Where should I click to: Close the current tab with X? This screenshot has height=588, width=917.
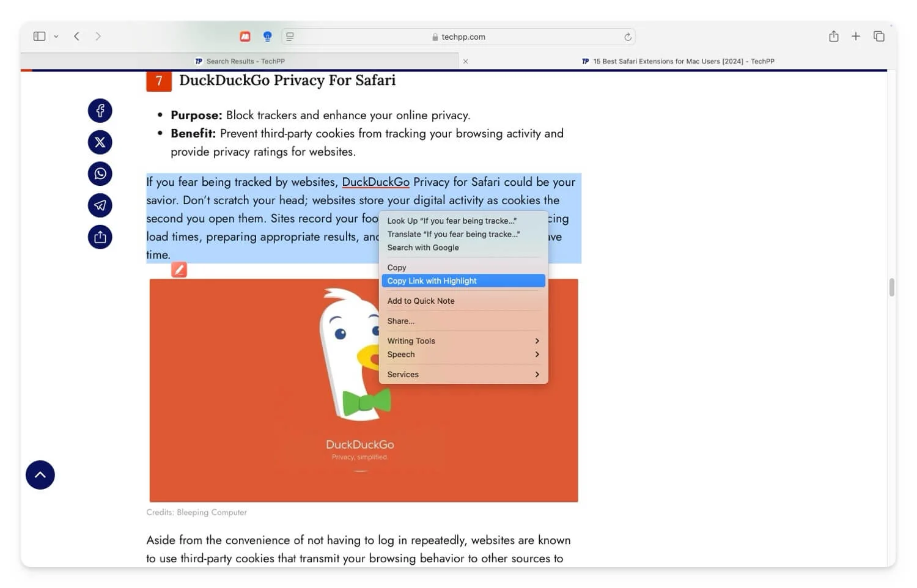pos(466,61)
